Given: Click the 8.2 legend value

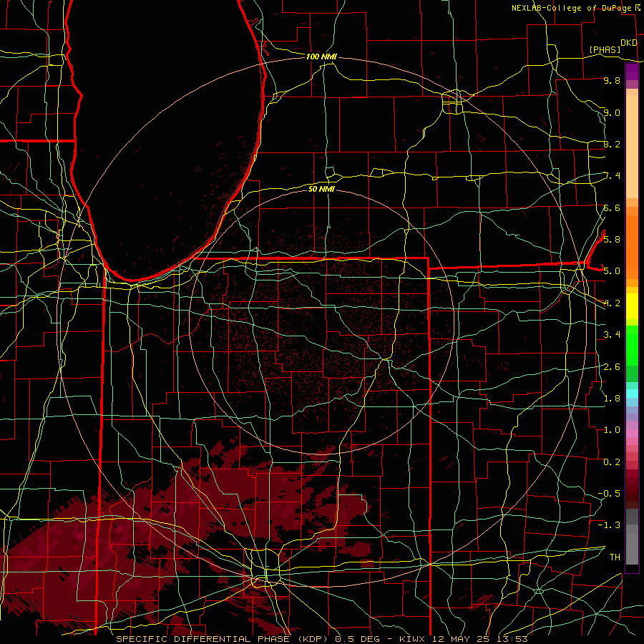Looking at the screenshot, I should pyautogui.click(x=612, y=144).
